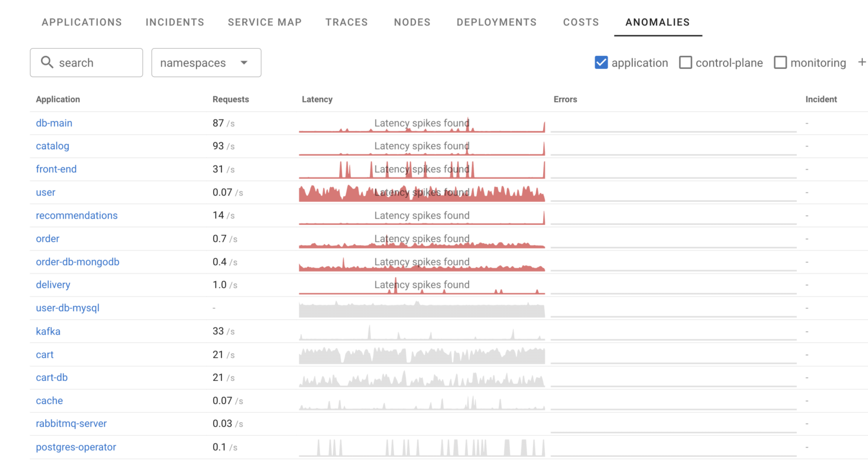Enable the control-plane namespace filter
The width and height of the screenshot is (868, 468).
pos(685,63)
